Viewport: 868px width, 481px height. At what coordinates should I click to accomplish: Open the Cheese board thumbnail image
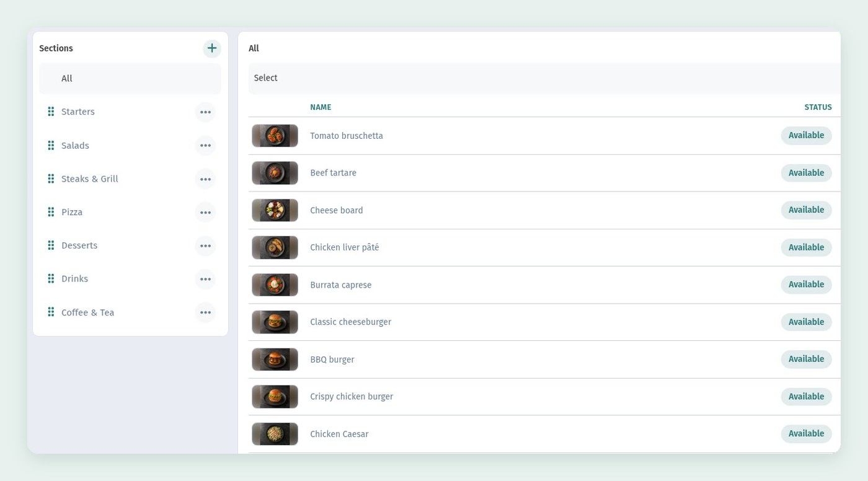(275, 210)
